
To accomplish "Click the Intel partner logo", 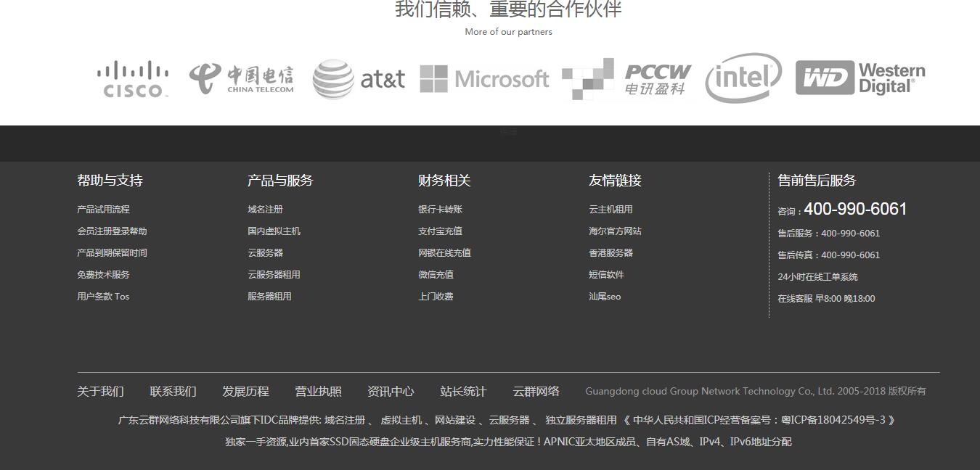I will coord(743,78).
